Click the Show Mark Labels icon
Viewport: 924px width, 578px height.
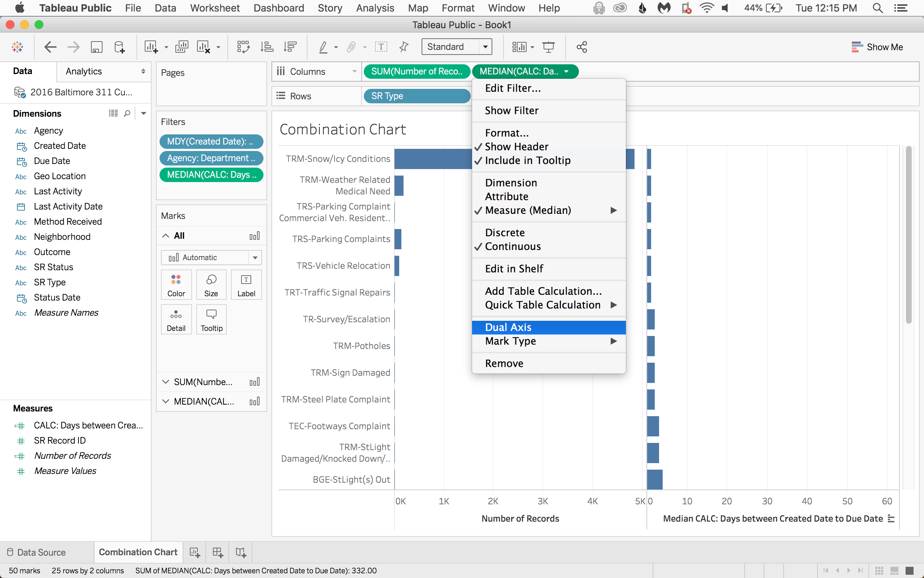click(381, 47)
